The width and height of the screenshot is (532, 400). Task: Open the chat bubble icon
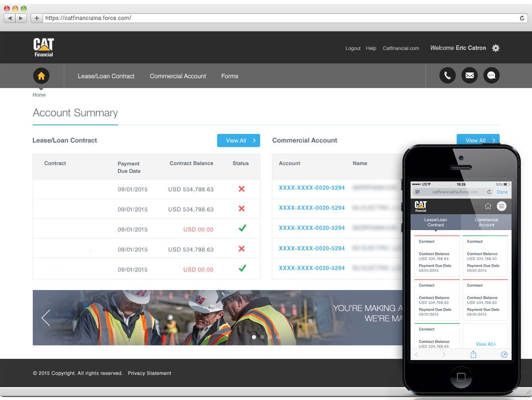(x=491, y=75)
